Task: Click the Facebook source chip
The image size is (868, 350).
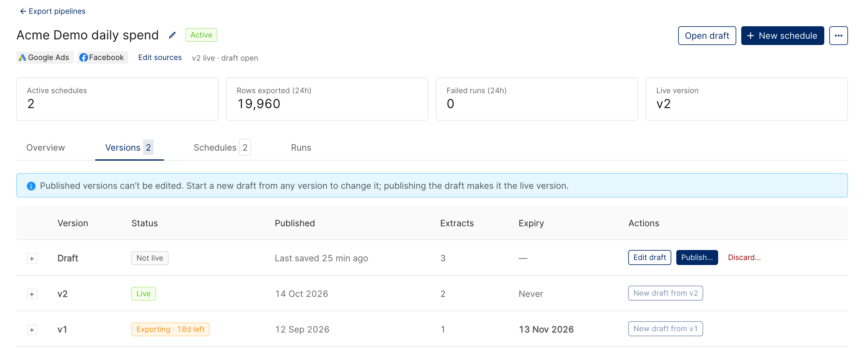Action: click(102, 58)
